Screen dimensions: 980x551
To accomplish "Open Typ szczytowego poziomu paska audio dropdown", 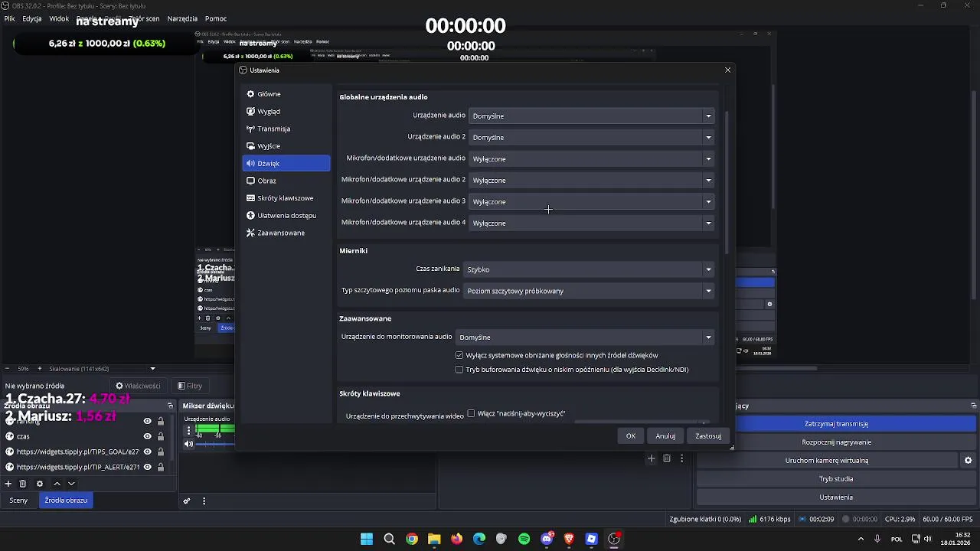I will [589, 291].
